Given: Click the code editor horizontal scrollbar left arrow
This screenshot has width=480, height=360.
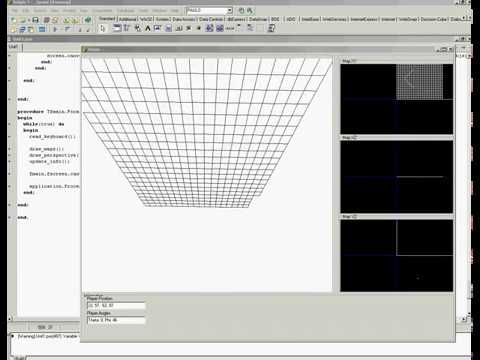Looking at the screenshot, I should [x=10, y=319].
